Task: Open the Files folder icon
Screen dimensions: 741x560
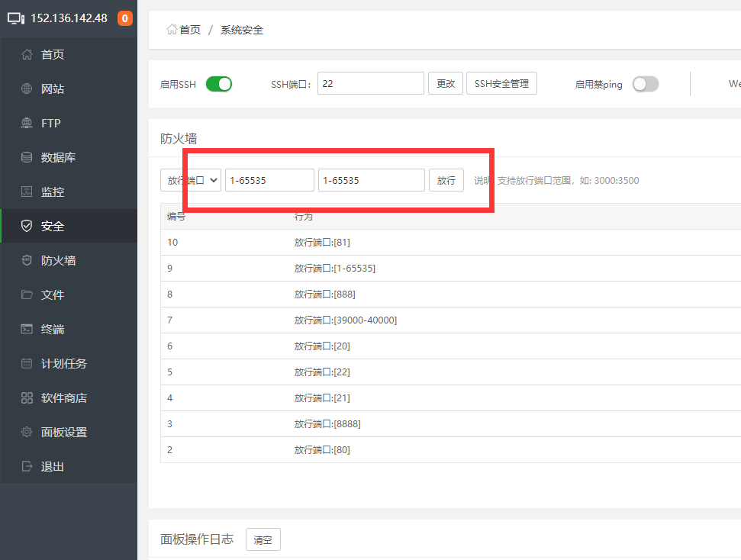Action: tap(27, 294)
